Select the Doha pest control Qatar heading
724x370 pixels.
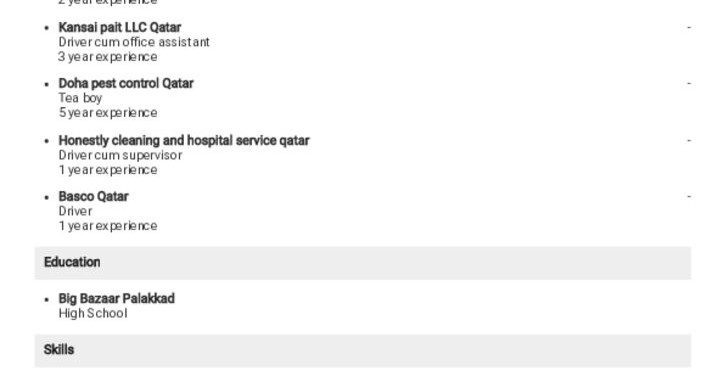pyautogui.click(x=126, y=84)
